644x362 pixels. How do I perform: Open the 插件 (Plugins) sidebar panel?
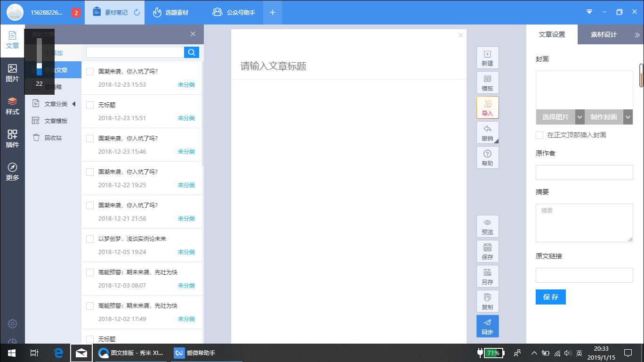12,139
